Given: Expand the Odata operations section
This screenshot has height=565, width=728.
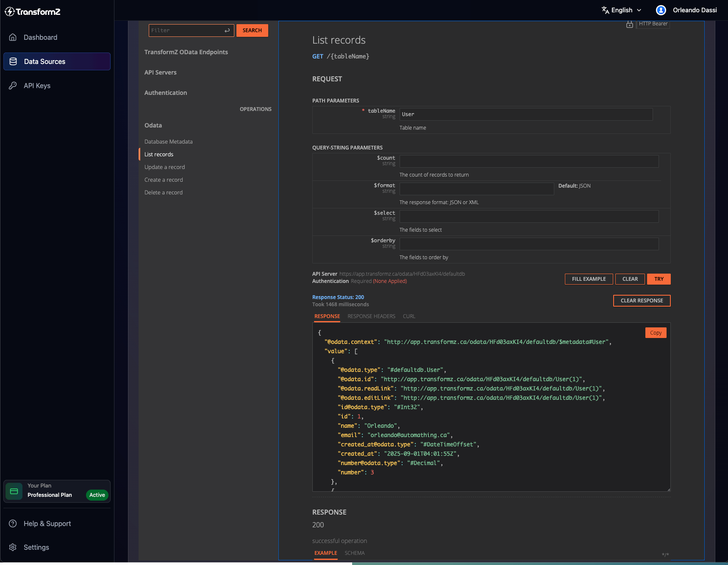Looking at the screenshot, I should [153, 125].
